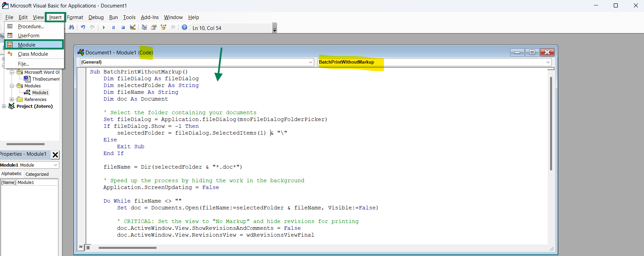This screenshot has width=644, height=256.
Task: Close the Properties - Module1 panel
Action: 55,155
